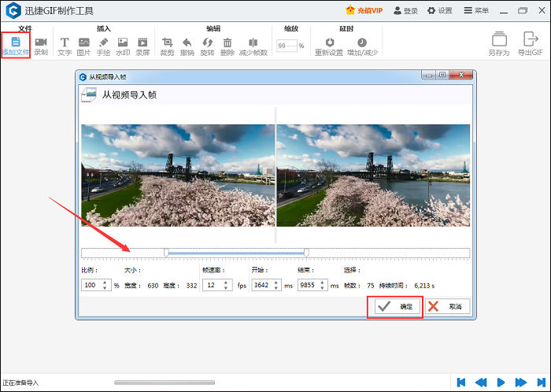Click the left handle of frame range slider
551x392 pixels.
point(166,253)
